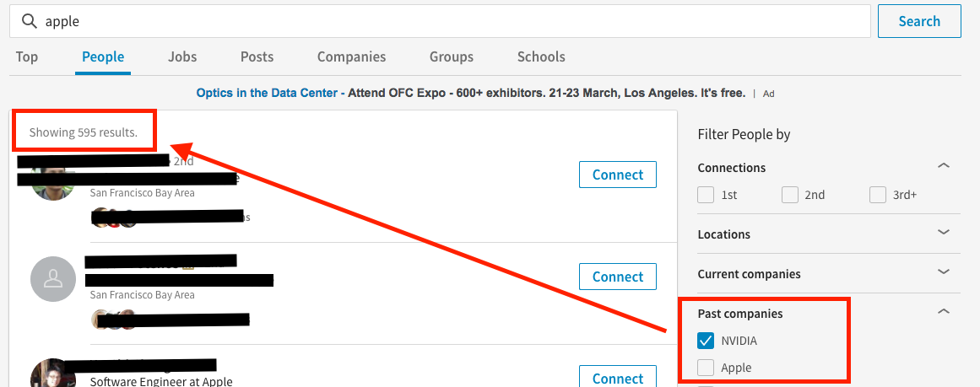This screenshot has height=387, width=980.
Task: Uncheck the NVIDIA past company checkbox
Action: pos(706,341)
